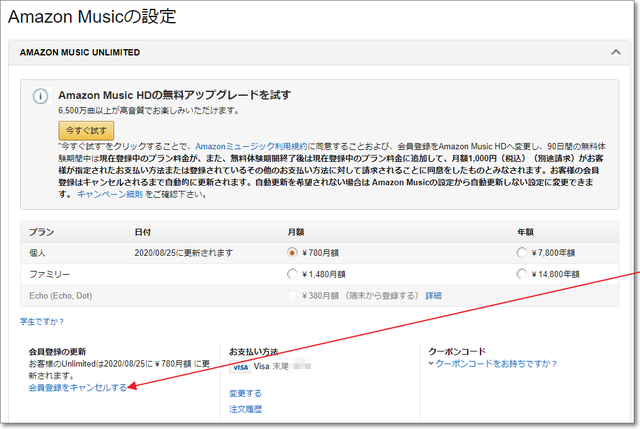Click 会員登録をキャンセルする to cancel membership
The width and height of the screenshot is (640, 429).
coord(78,387)
